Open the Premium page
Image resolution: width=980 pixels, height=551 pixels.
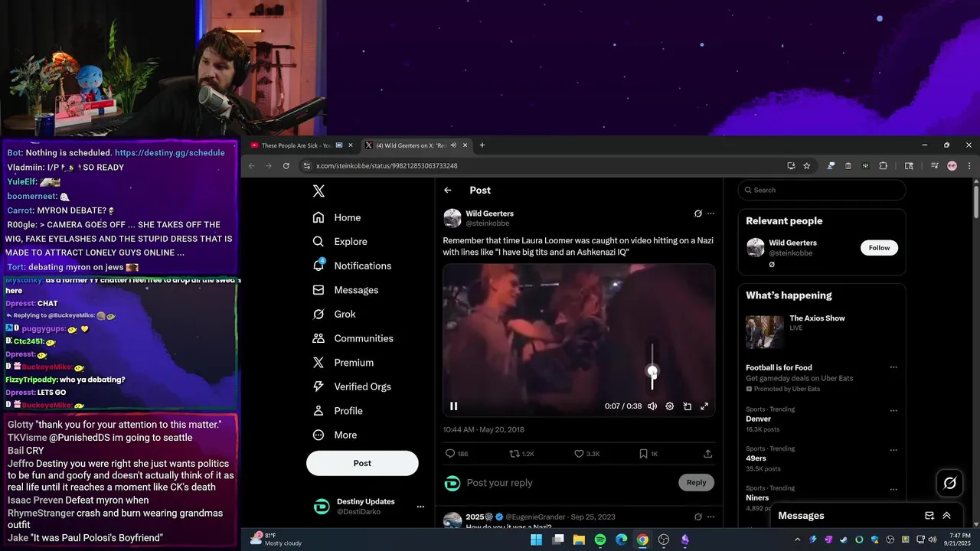point(343,363)
